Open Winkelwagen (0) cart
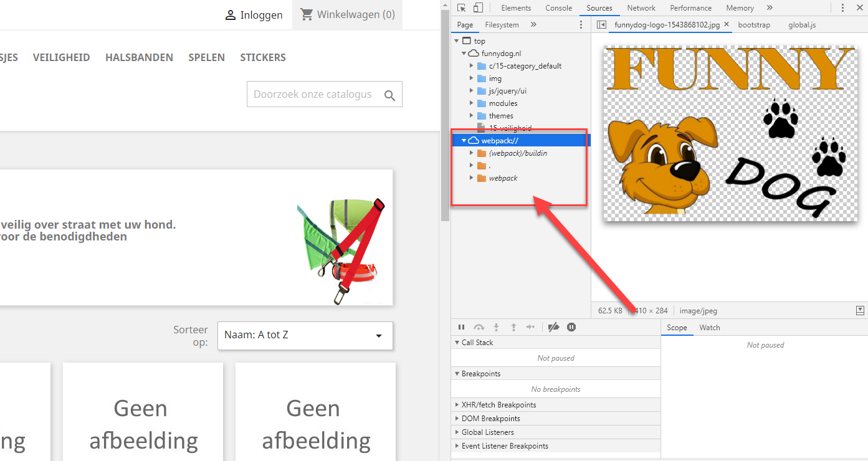 pos(347,14)
